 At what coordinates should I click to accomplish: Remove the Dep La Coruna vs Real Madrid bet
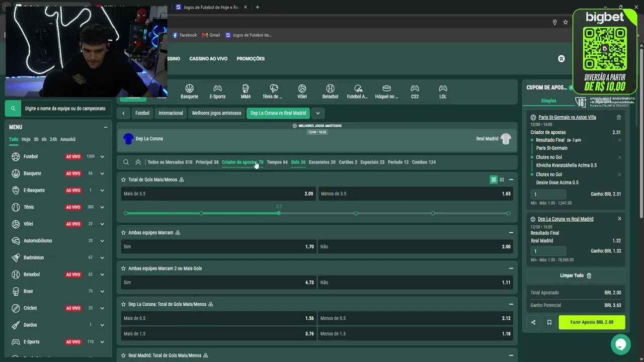(619, 219)
